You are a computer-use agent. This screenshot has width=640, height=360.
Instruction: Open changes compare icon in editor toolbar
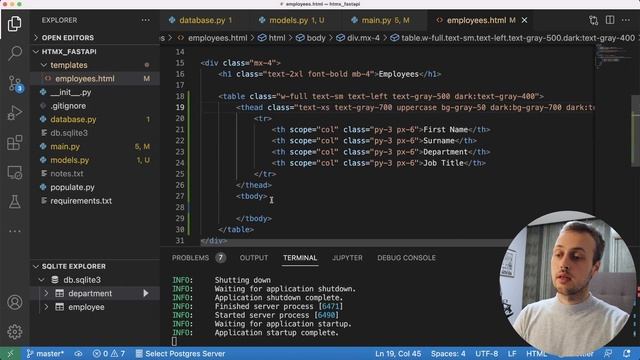tap(593, 20)
